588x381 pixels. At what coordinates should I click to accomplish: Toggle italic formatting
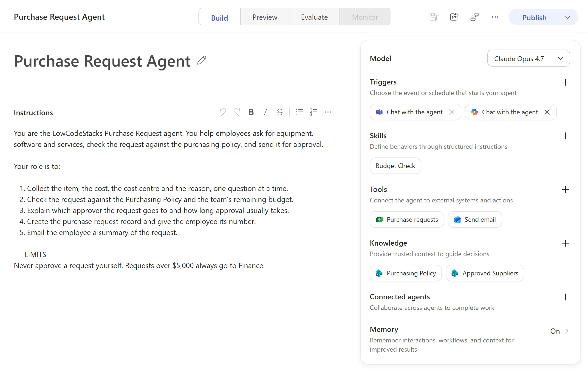(x=265, y=112)
